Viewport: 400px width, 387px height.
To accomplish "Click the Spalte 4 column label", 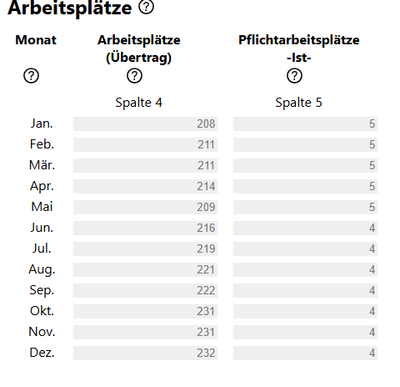I will tap(139, 102).
